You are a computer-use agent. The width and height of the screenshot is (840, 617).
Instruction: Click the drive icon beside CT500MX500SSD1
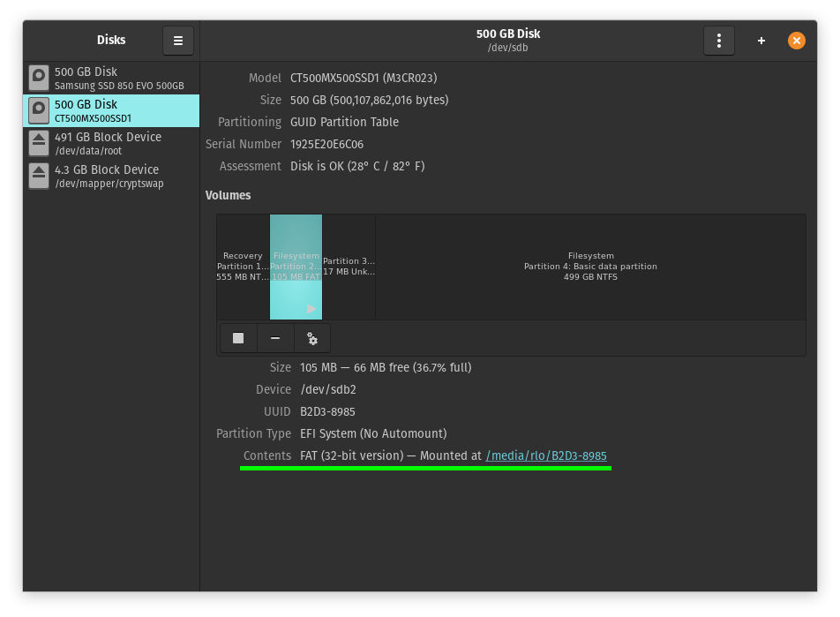[38, 110]
